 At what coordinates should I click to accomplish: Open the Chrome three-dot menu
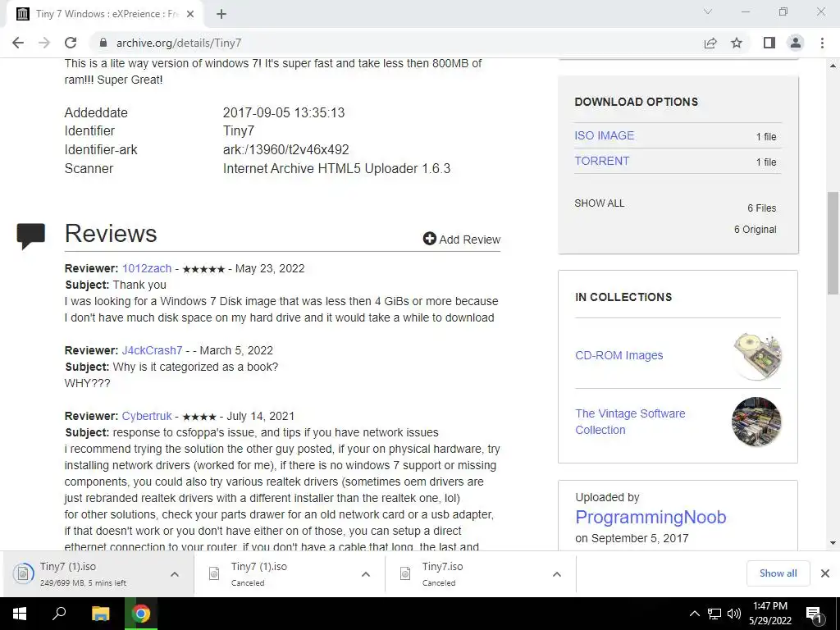(x=822, y=43)
